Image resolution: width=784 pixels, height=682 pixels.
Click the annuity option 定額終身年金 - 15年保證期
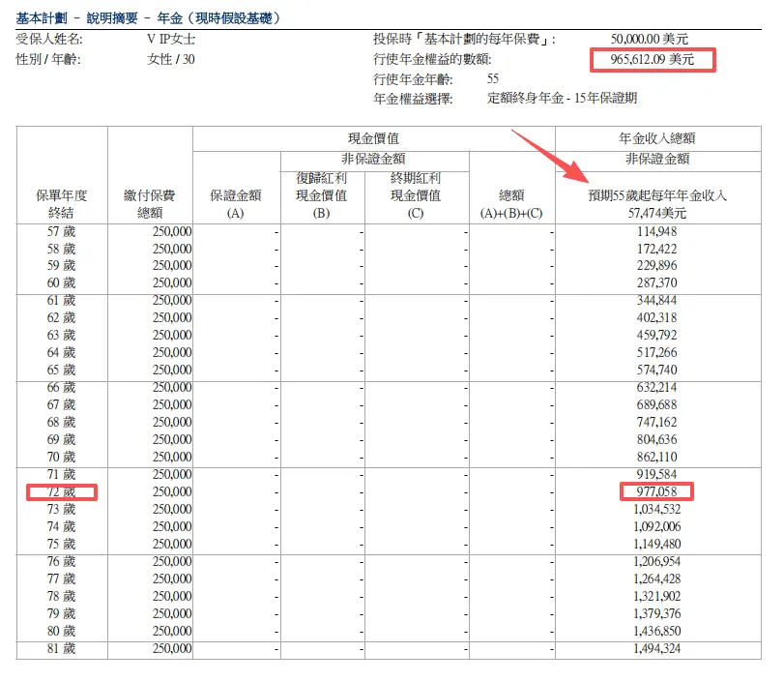click(562, 98)
